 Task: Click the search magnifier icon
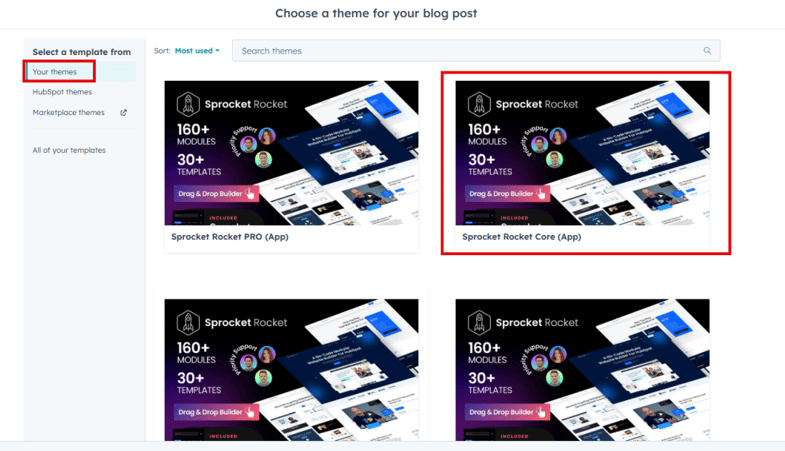707,51
